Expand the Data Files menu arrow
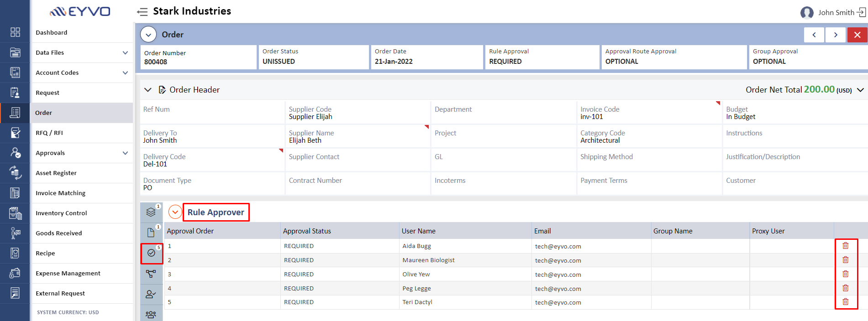This screenshot has height=321, width=868. pyautogui.click(x=125, y=52)
